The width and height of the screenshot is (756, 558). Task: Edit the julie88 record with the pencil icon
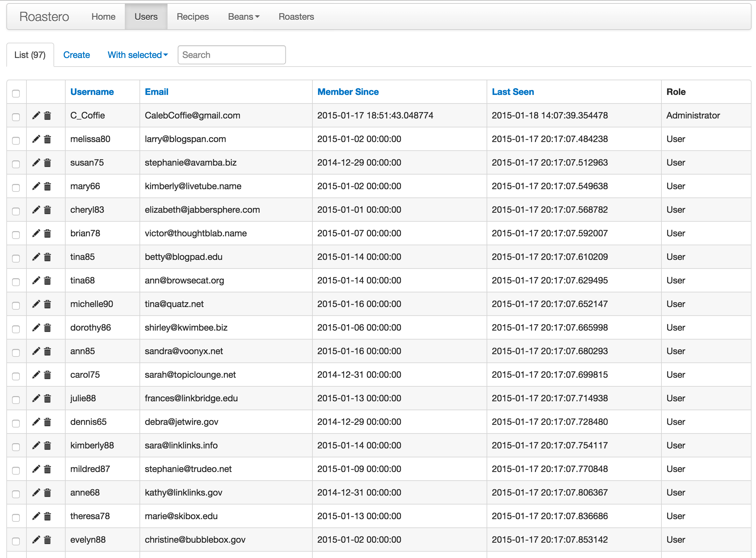(x=36, y=398)
